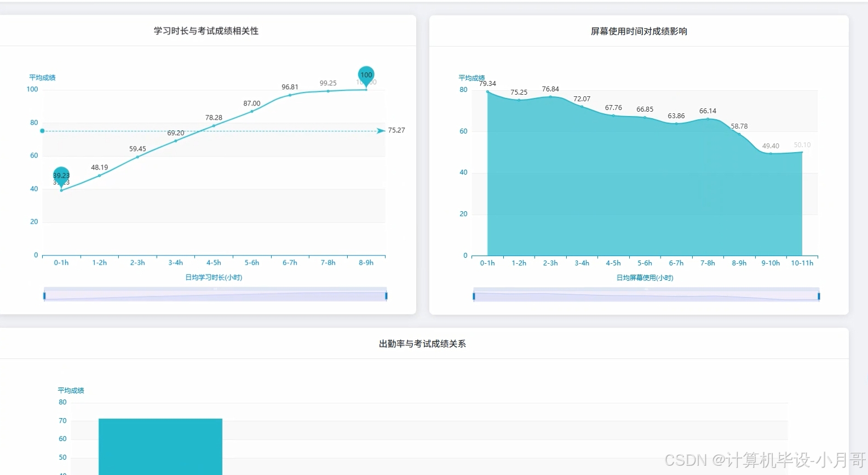The height and width of the screenshot is (475, 868).
Task: Click "0-1h" on the study duration chart axis
Action: coord(61,263)
